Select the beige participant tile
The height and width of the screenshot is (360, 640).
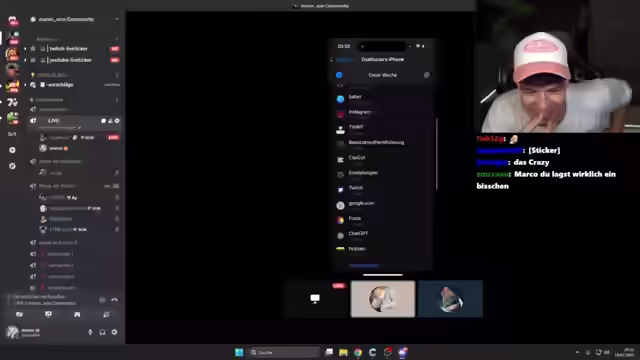tap(383, 299)
